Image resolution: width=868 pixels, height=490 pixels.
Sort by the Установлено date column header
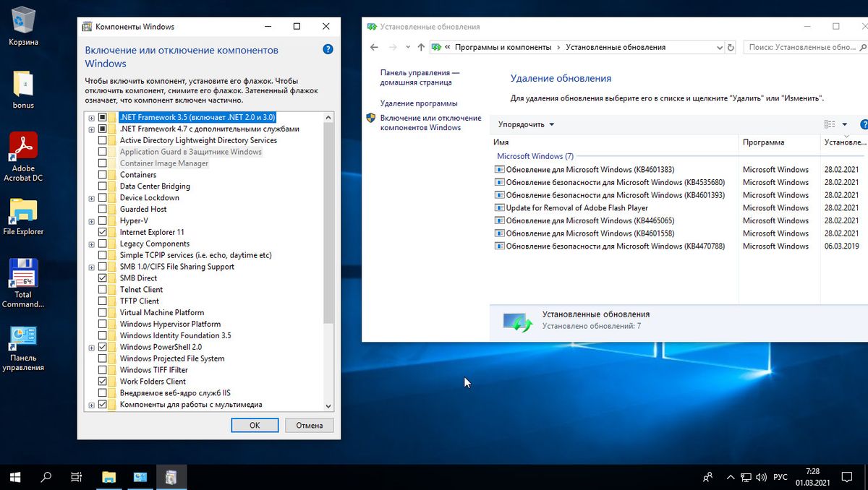(844, 142)
